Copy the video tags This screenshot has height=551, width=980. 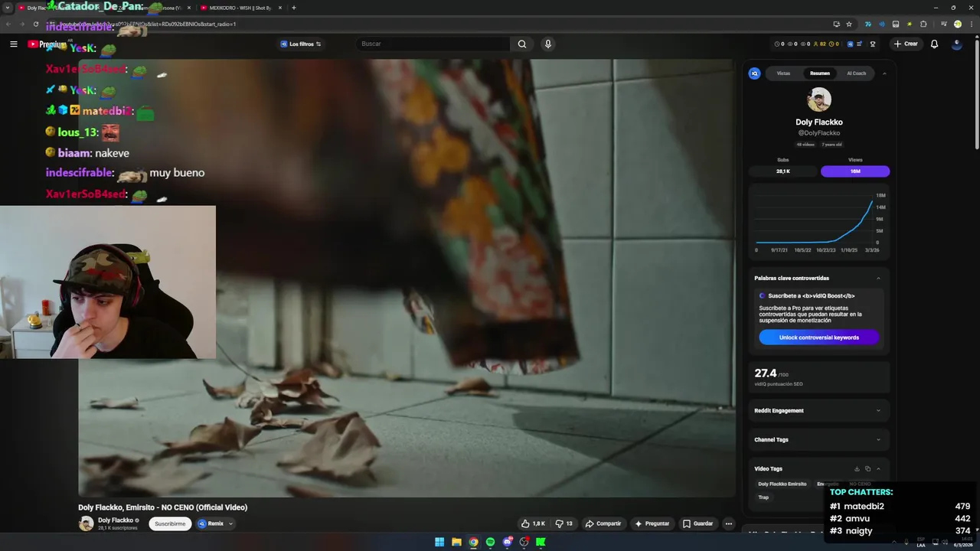[867, 468]
